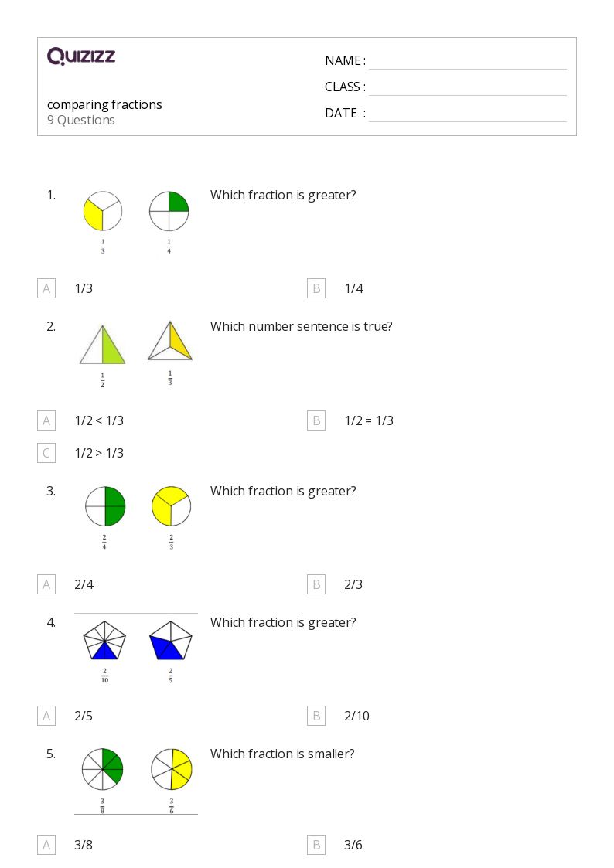Select the blue 2/5 pentagon diagram
Image resolution: width=614 pixels, height=868 pixels.
pos(171,640)
